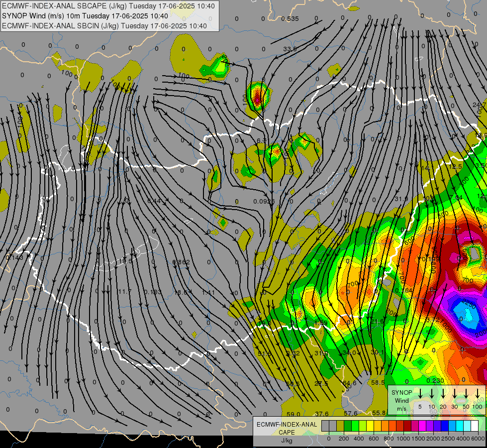
Task: Select the yellow CAPE legend swatch
Action: 370,426
